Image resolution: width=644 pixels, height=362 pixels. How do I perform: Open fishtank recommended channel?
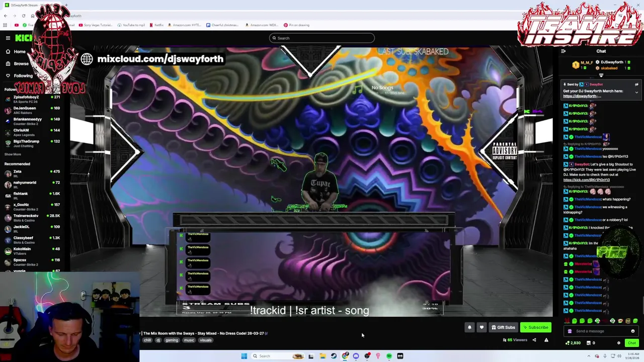32,195
